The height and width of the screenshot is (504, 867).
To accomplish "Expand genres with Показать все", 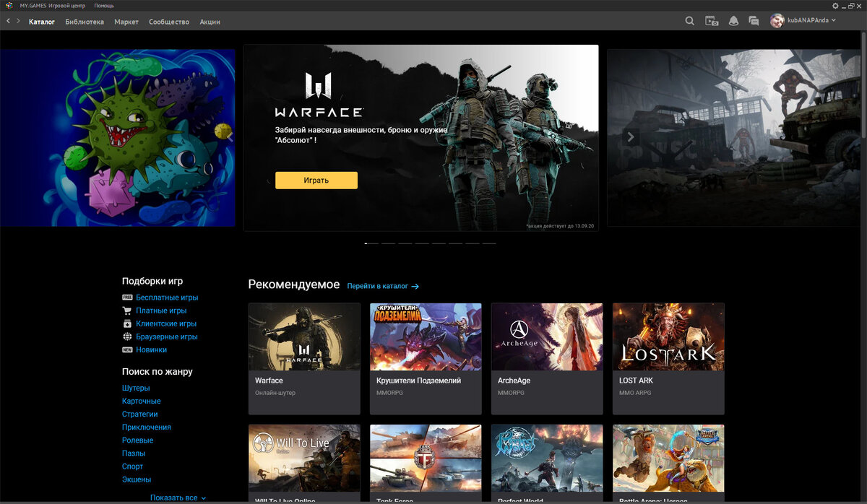I will [178, 498].
